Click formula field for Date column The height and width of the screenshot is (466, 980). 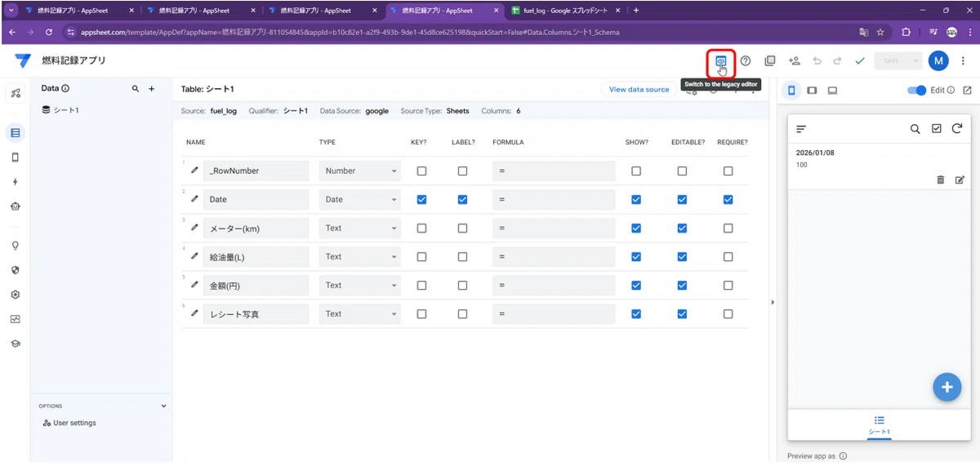point(554,199)
